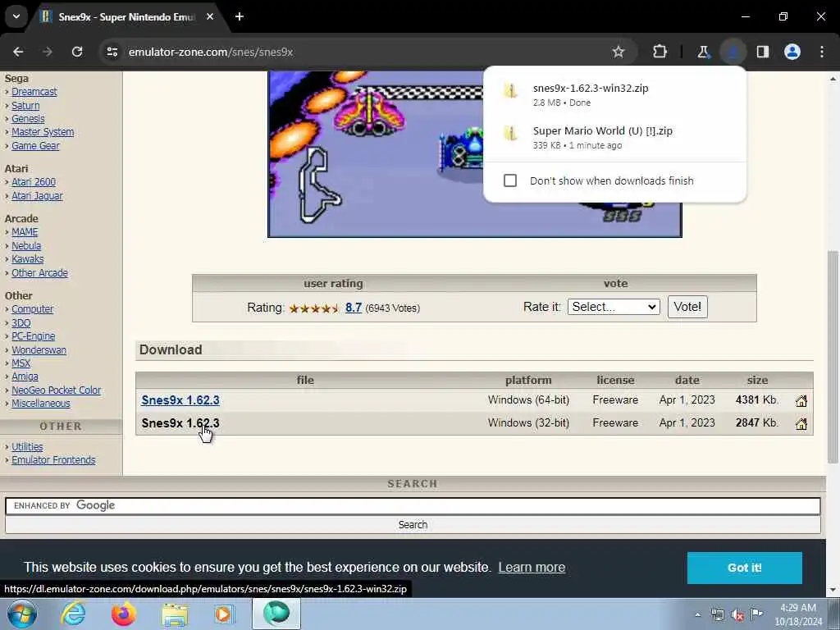Open site information icon in address bar
The width and height of the screenshot is (840, 630).
pyautogui.click(x=112, y=52)
